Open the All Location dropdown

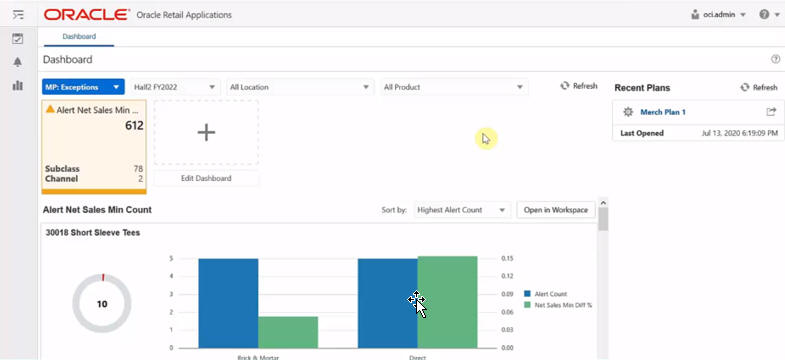point(300,87)
